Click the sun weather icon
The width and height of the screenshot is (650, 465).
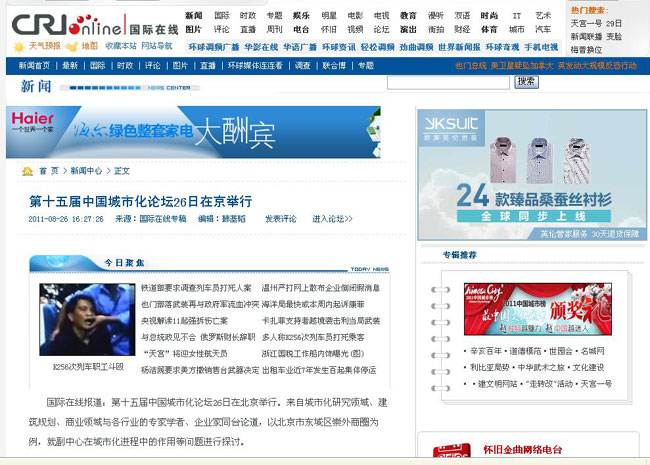[19, 46]
